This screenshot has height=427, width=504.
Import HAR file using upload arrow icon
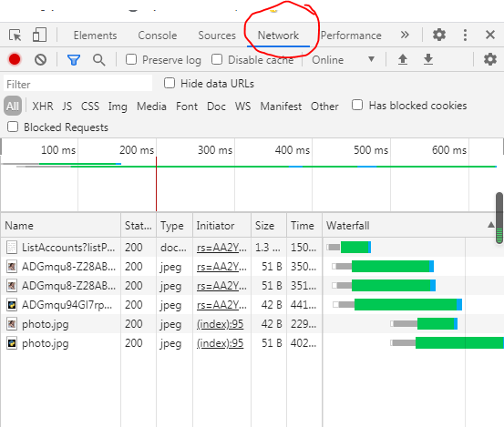pos(403,59)
